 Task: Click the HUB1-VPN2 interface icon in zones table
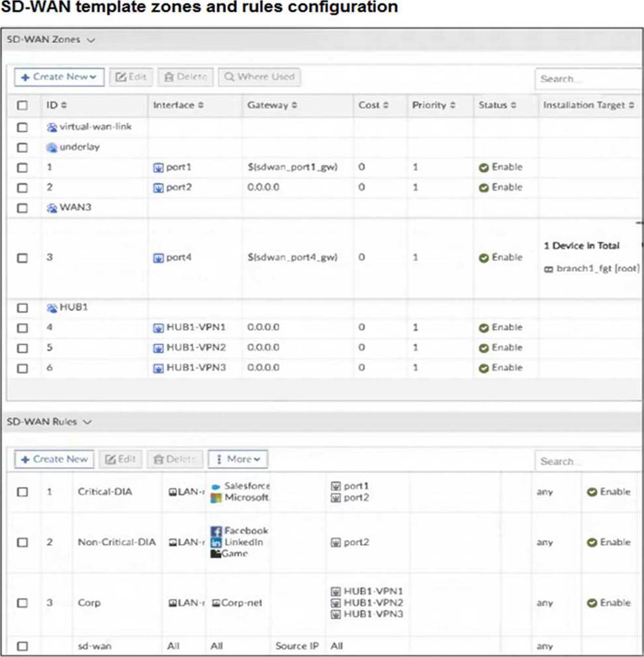point(158,348)
